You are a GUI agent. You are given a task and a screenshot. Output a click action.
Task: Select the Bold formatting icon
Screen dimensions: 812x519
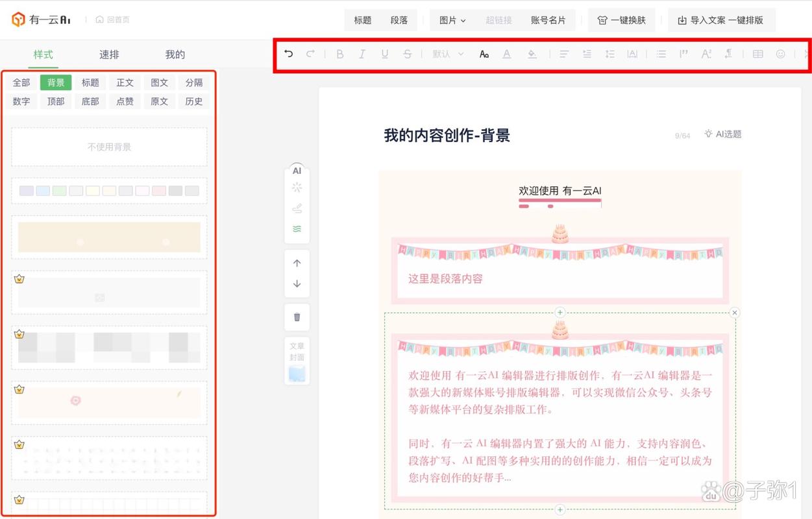click(x=339, y=54)
